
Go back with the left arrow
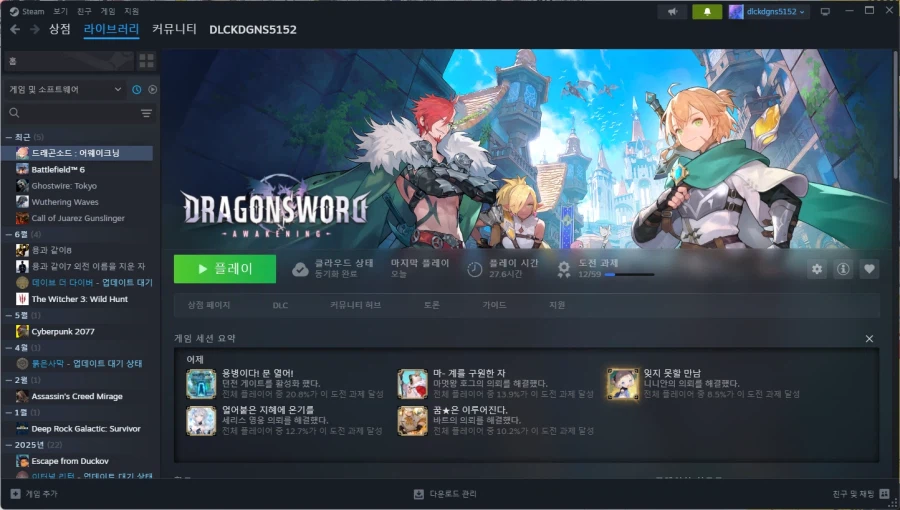15,29
